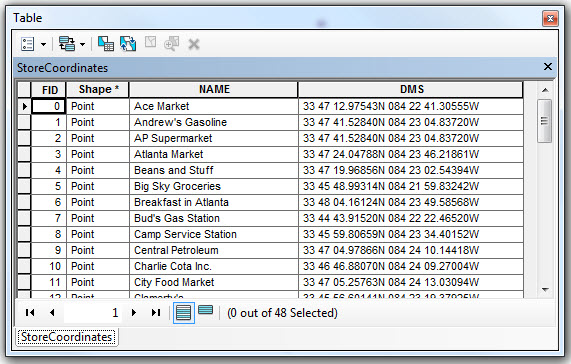Click DMS value 33 46 46.88070N

tap(411, 266)
